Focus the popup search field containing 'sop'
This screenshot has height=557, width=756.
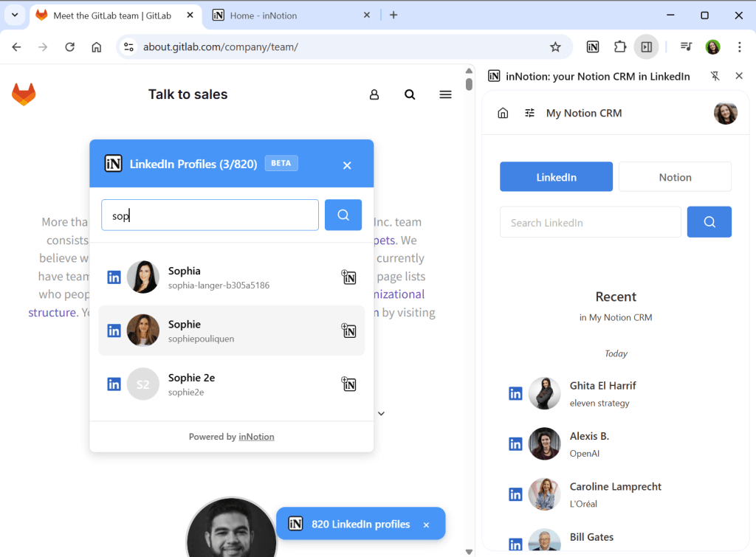coord(210,215)
